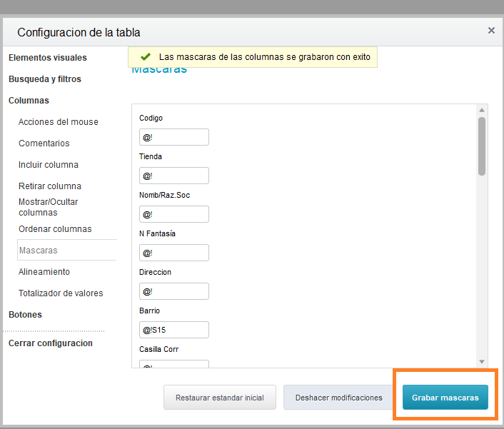The image size is (504, 429).
Task: Select Retirar columna option
Action: [50, 186]
